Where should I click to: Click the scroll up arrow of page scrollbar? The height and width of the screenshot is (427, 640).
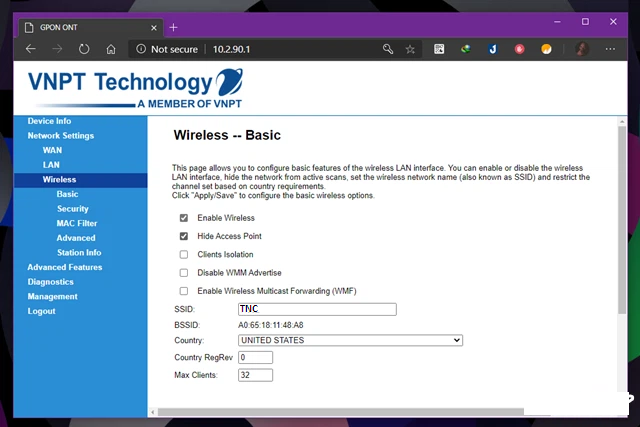pyautogui.click(x=622, y=121)
